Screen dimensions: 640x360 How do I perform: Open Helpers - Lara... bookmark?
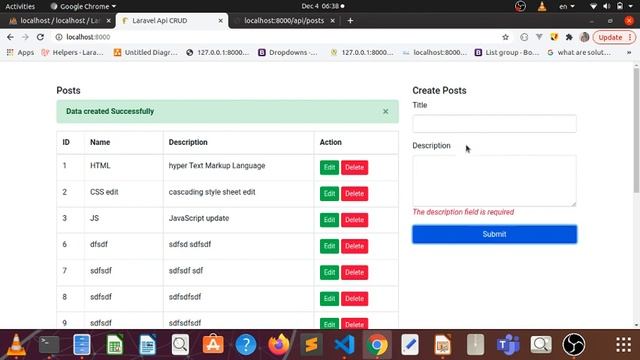point(73,52)
